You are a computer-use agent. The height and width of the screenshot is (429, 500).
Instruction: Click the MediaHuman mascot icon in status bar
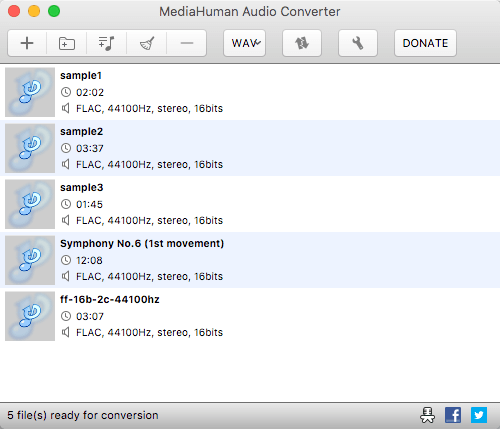(427, 415)
